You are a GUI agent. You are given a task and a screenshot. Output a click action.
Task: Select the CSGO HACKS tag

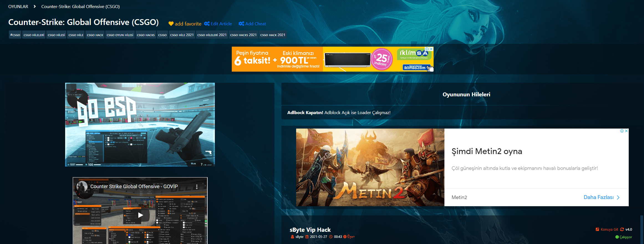(146, 35)
